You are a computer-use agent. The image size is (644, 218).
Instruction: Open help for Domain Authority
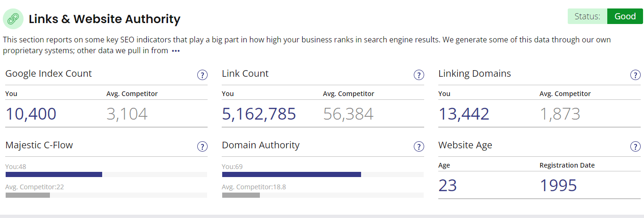[419, 147]
